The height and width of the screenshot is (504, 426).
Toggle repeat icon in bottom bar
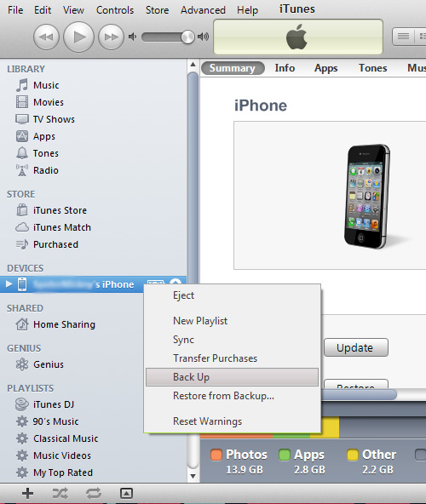pos(94,493)
